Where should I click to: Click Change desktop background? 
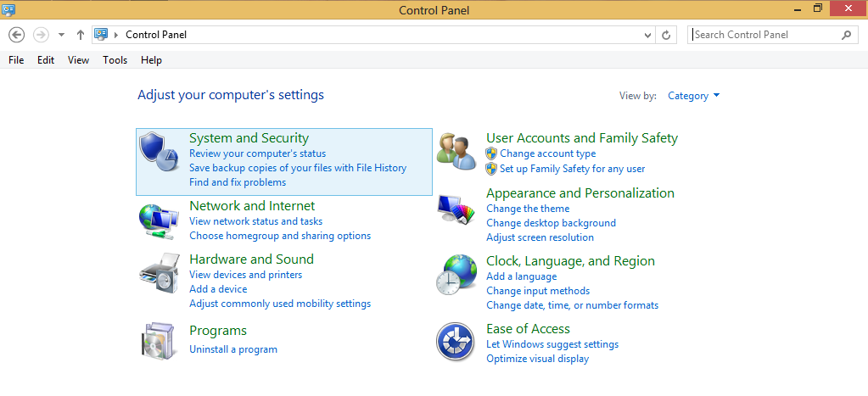(551, 223)
